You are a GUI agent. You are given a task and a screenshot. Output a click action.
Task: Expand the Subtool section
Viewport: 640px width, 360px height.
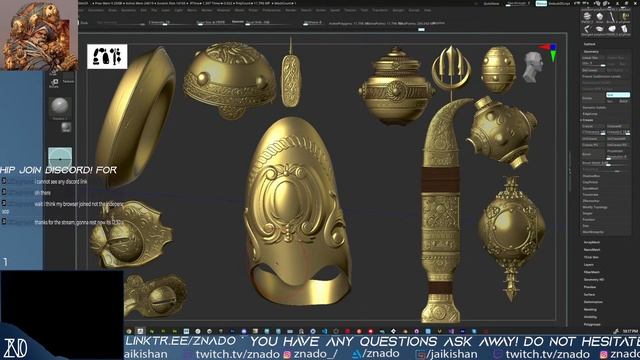pyautogui.click(x=589, y=44)
